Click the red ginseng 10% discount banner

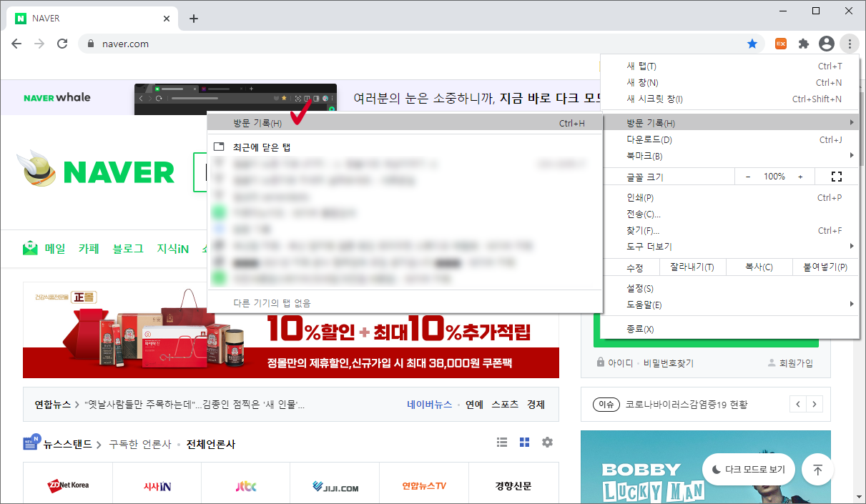coord(291,330)
